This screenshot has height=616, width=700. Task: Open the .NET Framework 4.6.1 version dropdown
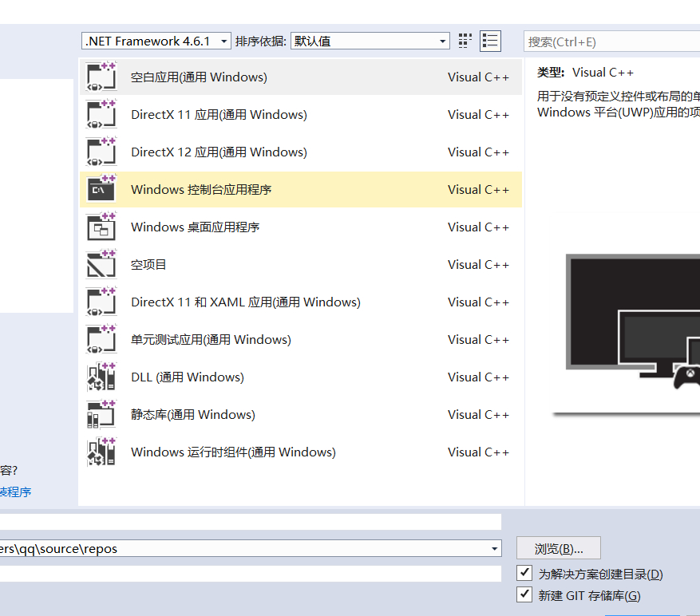click(156, 41)
